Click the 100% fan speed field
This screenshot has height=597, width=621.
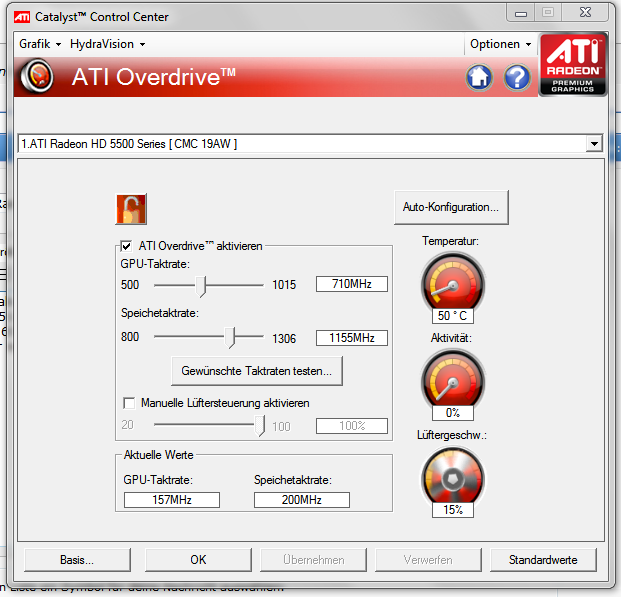click(352, 426)
